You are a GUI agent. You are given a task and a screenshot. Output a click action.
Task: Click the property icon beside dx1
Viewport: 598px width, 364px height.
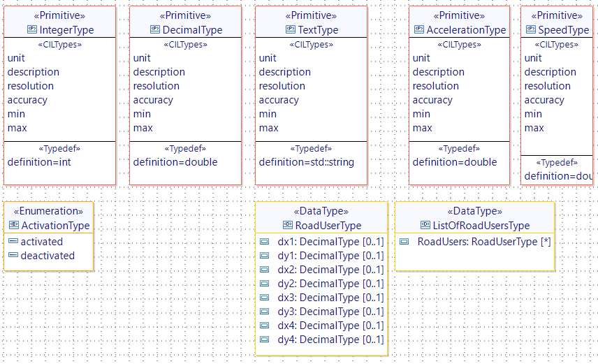[x=264, y=242]
